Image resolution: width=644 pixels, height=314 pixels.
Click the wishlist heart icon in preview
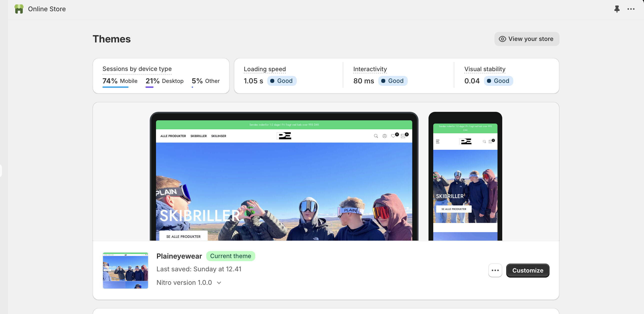point(393,136)
